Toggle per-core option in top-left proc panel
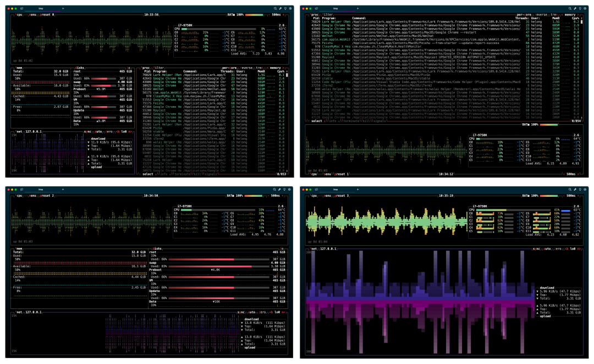Screen dimensions: 594x364 point(230,68)
